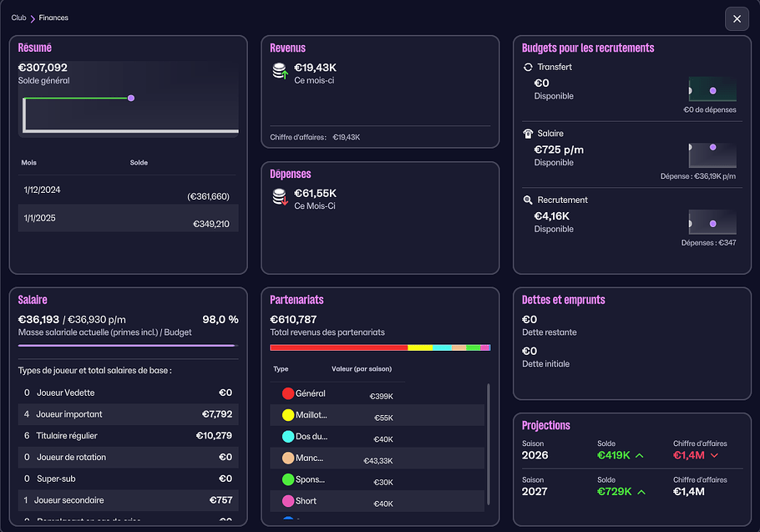Close the Finances panel with the X
The width and height of the screenshot is (760, 532).
[737, 19]
